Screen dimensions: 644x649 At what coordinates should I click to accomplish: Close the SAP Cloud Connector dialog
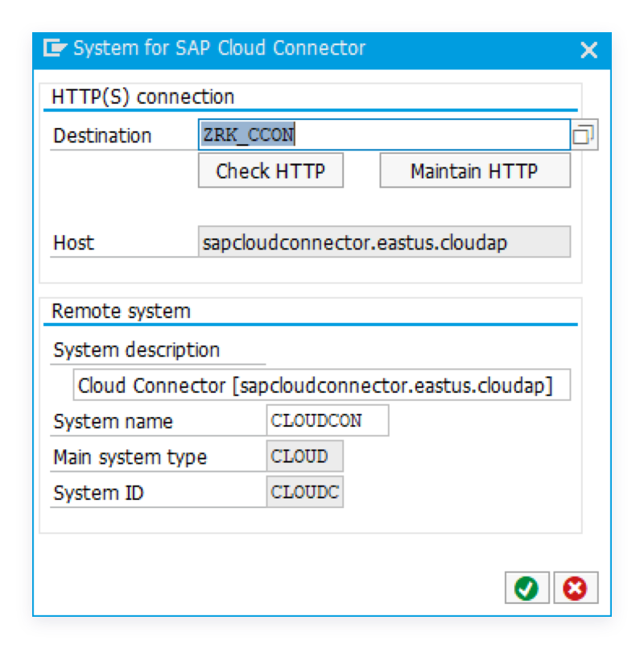pyautogui.click(x=588, y=50)
